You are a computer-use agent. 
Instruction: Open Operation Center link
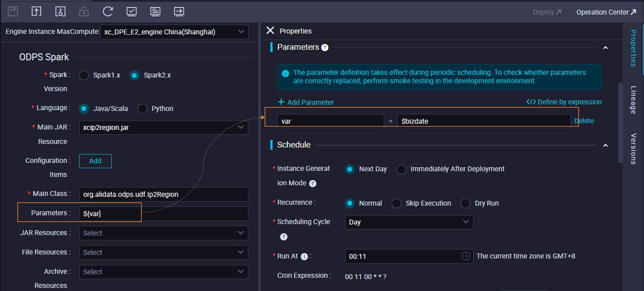click(606, 12)
